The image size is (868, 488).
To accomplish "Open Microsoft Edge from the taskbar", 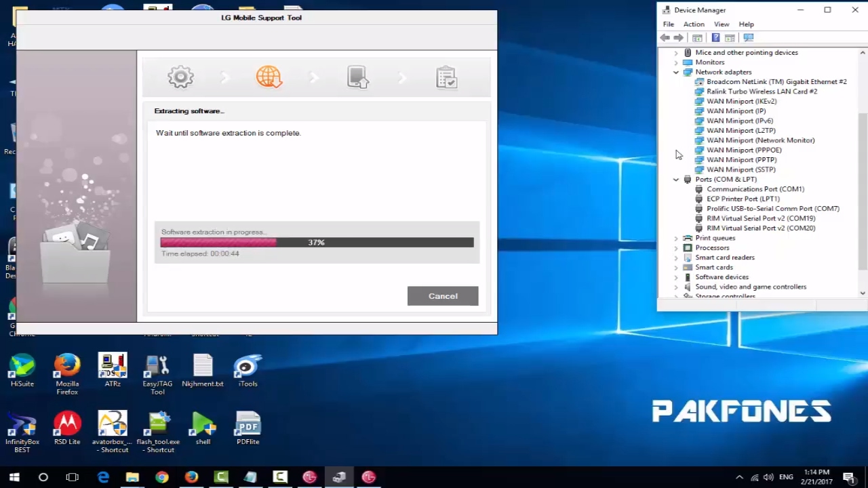I will click(103, 477).
